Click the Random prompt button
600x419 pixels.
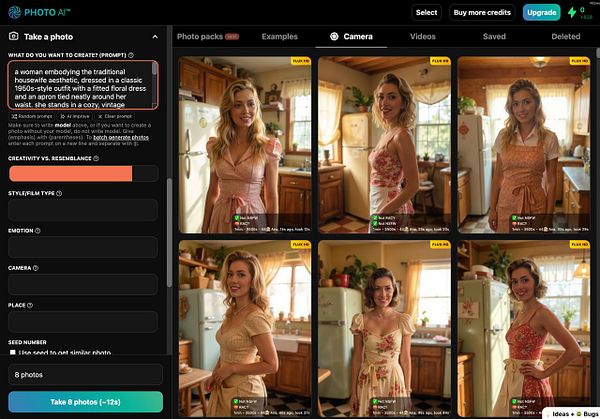point(32,116)
